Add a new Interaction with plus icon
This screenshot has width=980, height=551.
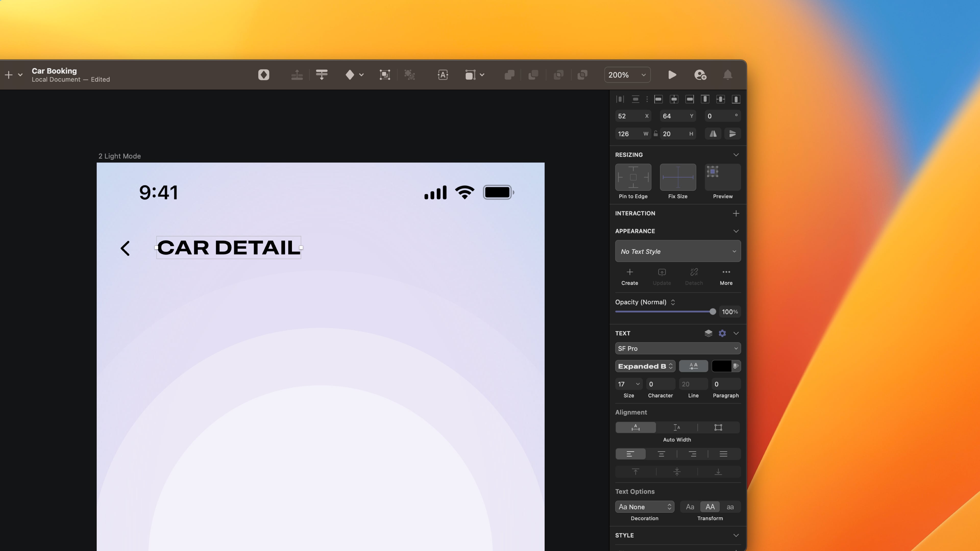736,213
